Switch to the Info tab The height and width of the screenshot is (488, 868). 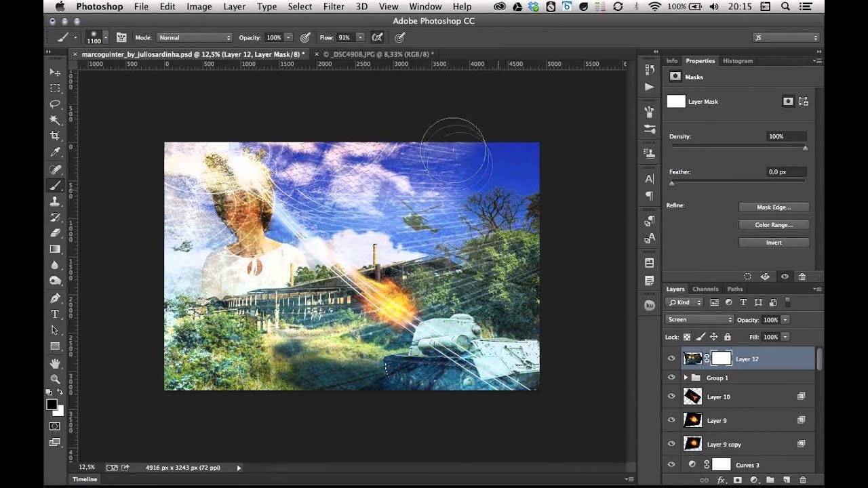672,60
